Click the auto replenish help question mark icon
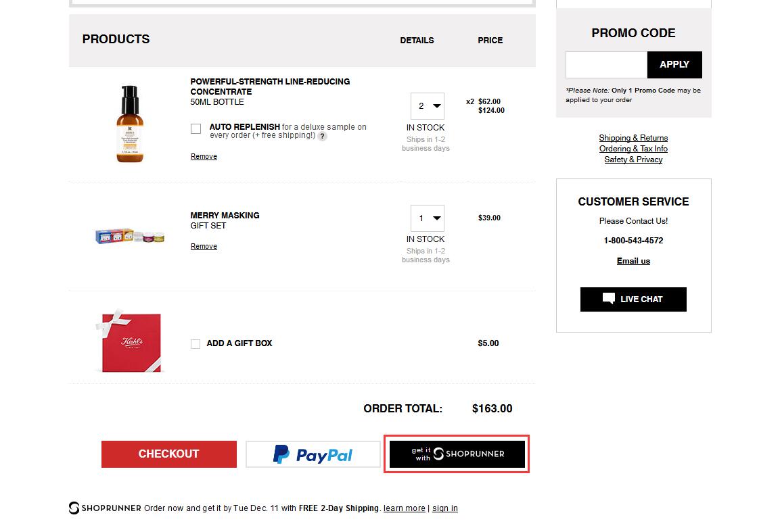The height and width of the screenshot is (532, 757). [323, 136]
